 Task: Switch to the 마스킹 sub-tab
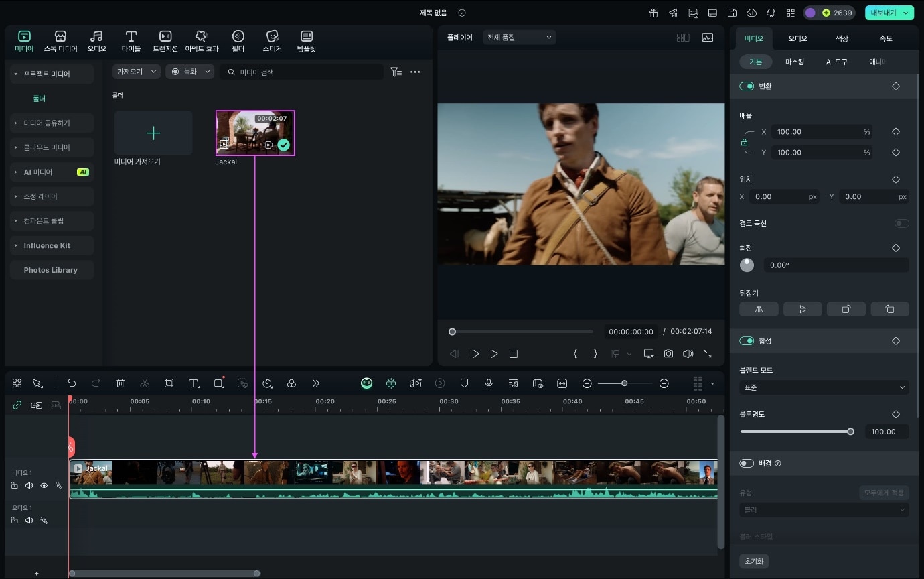(795, 62)
